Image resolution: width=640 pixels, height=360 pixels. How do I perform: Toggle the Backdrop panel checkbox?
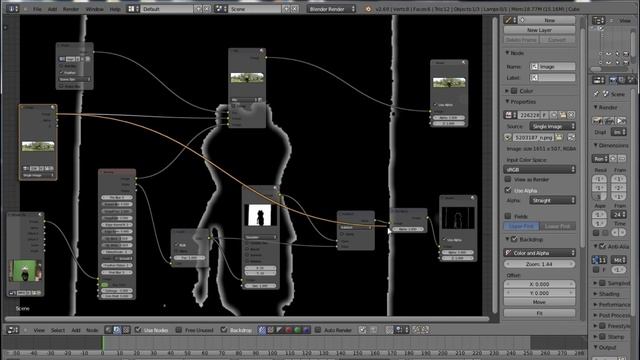[x=514, y=239]
